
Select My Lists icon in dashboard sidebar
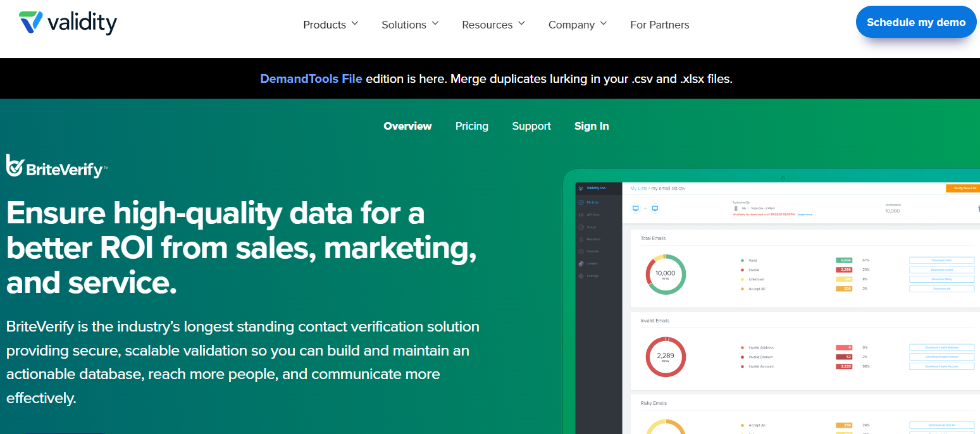coord(581,202)
